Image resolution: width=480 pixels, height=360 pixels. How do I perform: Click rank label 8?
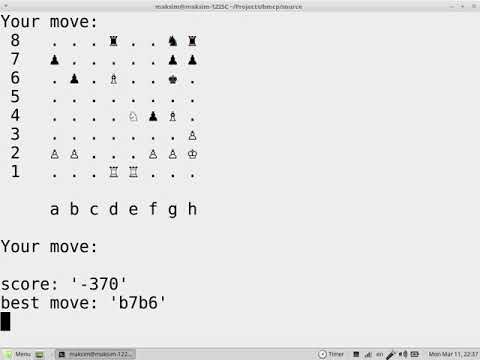click(15, 40)
